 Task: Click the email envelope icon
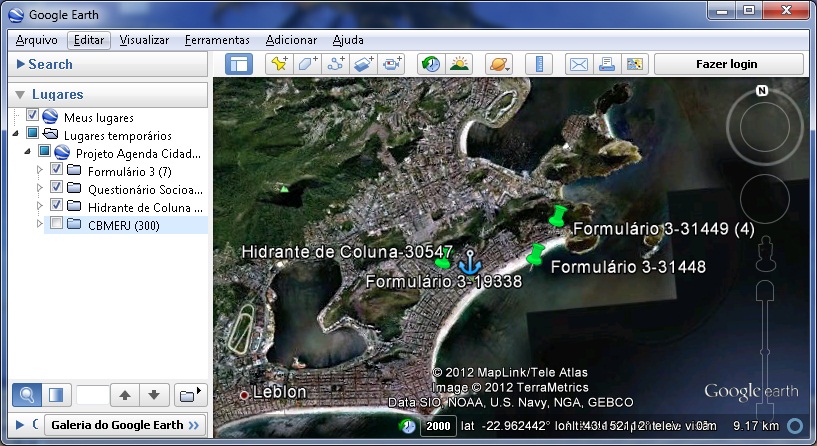(x=578, y=64)
